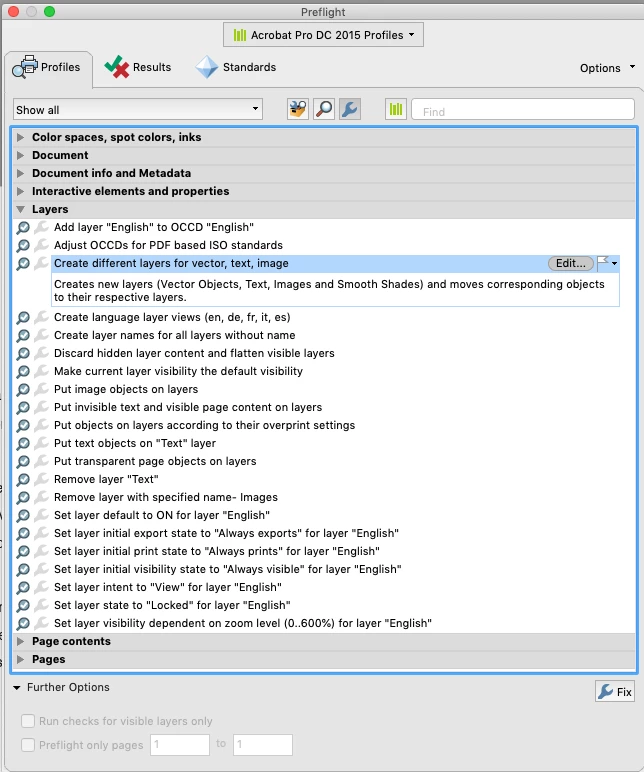This screenshot has height=772, width=644.
Task: Select the single fixups wrench icon
Action: [x=350, y=109]
